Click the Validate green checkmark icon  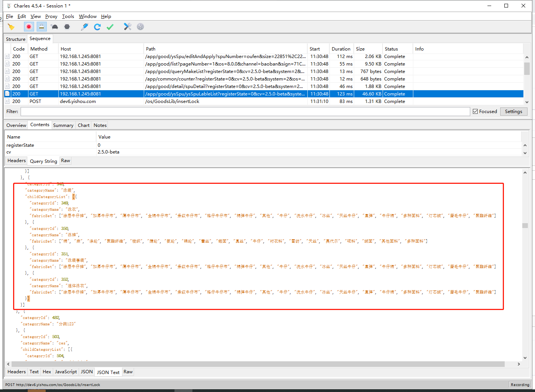tap(110, 27)
